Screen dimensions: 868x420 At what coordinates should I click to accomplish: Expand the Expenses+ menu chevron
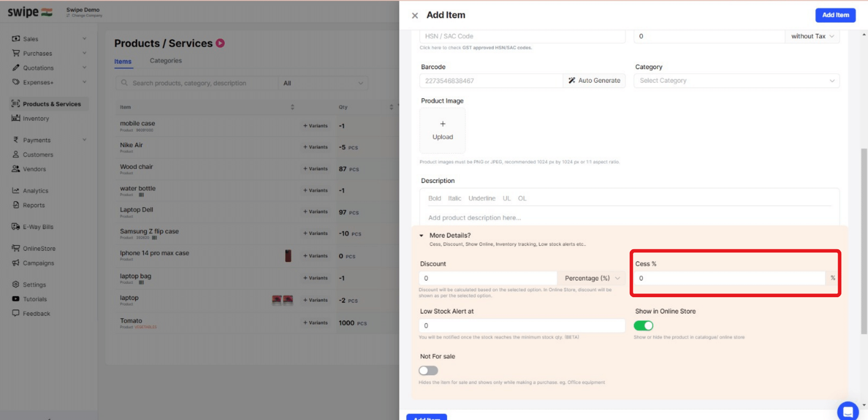(85, 82)
